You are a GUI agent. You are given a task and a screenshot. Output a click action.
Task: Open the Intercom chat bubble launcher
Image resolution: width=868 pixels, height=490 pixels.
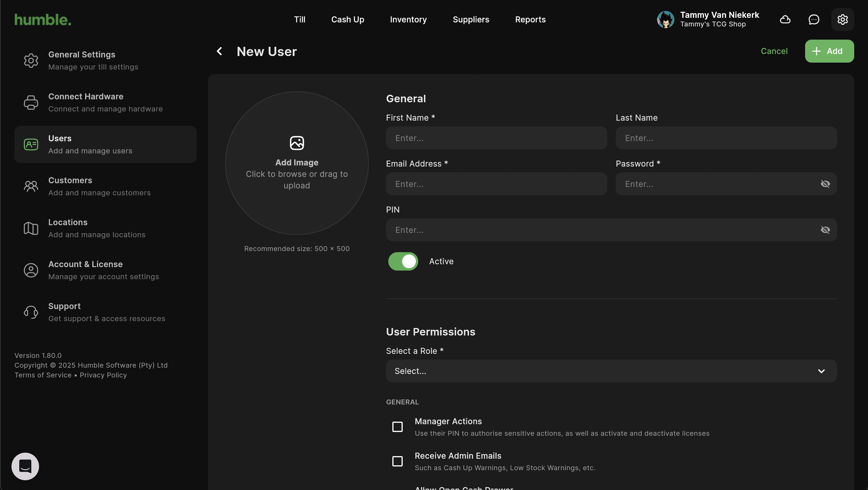[25, 466]
